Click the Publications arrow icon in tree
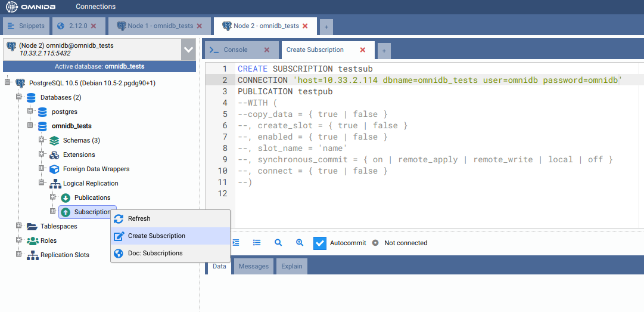644x312 pixels. [66, 198]
